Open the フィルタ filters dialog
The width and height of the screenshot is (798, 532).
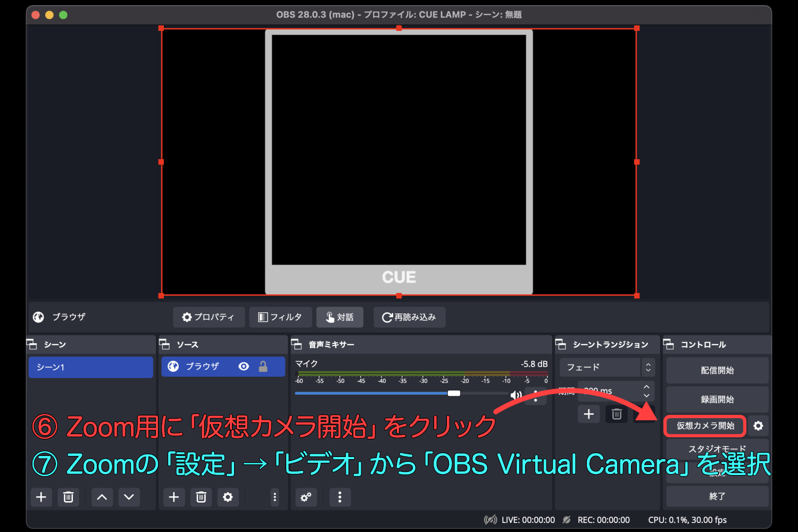tap(280, 317)
